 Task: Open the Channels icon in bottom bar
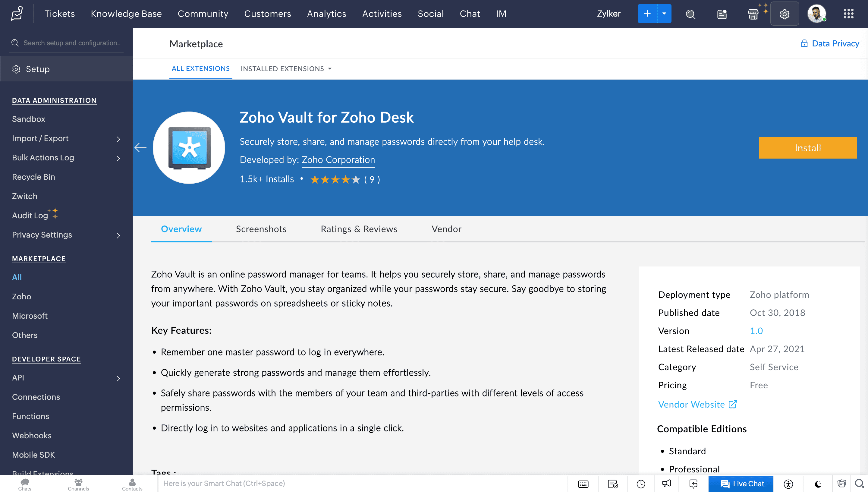78,484
